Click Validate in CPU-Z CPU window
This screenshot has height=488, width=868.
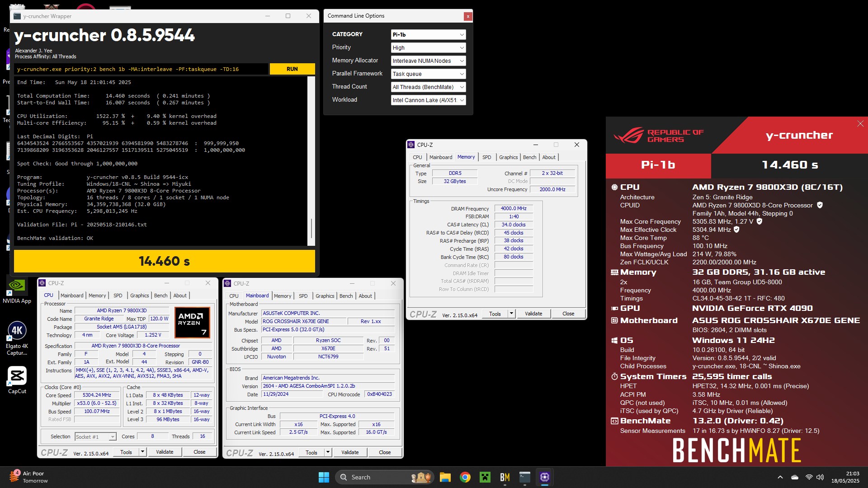click(x=165, y=452)
